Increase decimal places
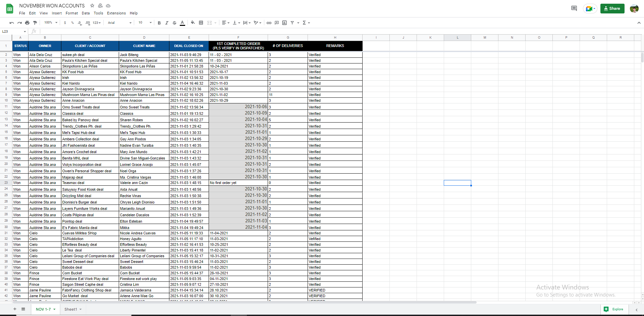Screen dimensions: 644x316 [x=88, y=23]
